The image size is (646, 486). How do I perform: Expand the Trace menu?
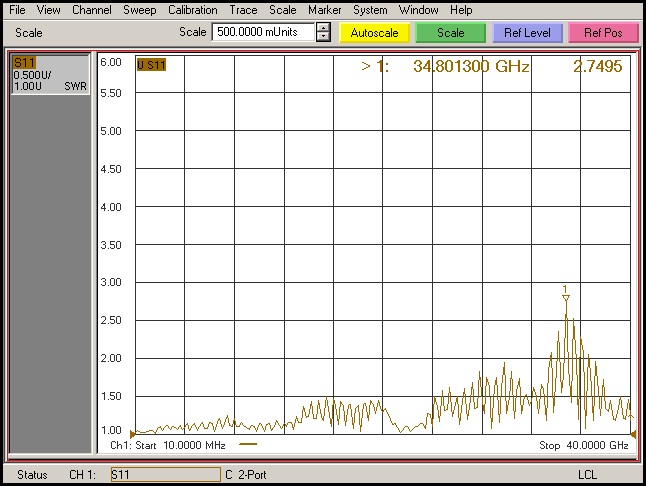[x=244, y=10]
